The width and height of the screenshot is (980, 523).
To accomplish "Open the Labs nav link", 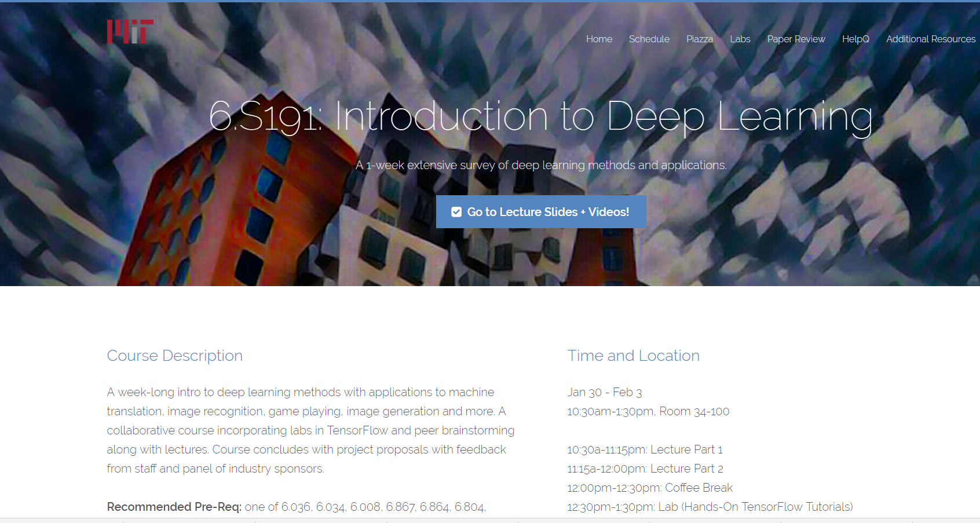I will click(x=740, y=39).
